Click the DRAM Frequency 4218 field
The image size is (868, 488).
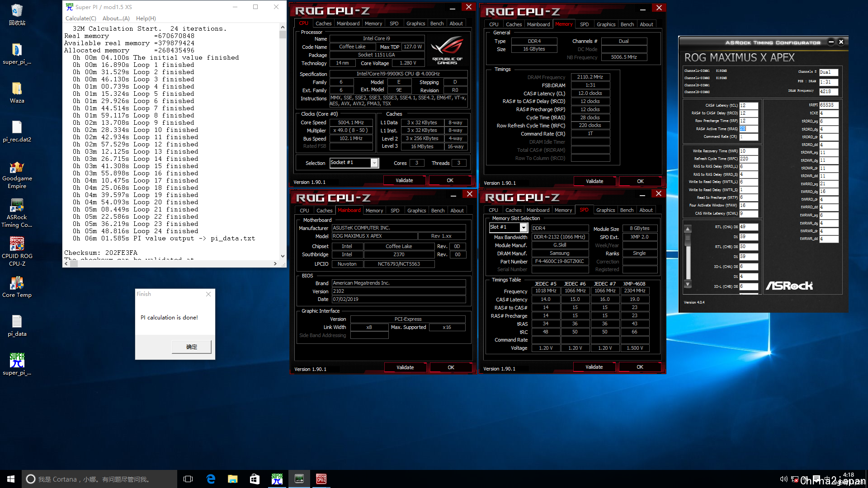pos(829,91)
